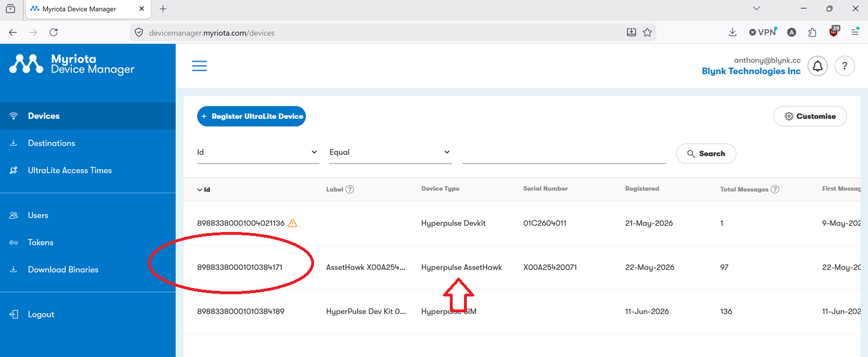Click the Label column header

[335, 189]
